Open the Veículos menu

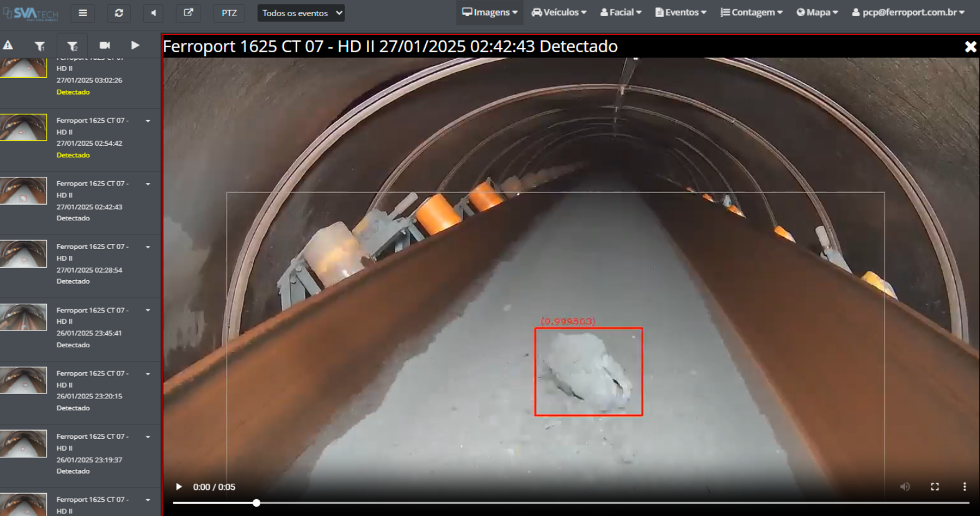point(558,12)
